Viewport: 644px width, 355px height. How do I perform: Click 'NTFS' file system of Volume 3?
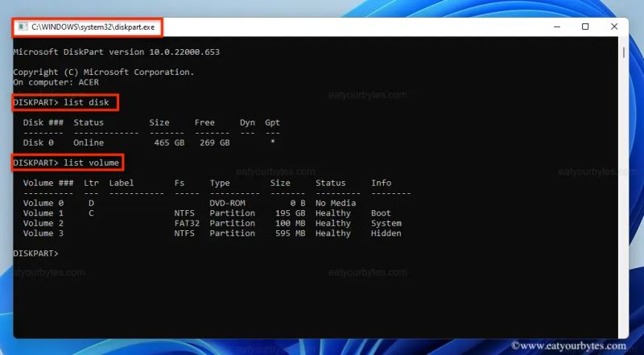[184, 233]
